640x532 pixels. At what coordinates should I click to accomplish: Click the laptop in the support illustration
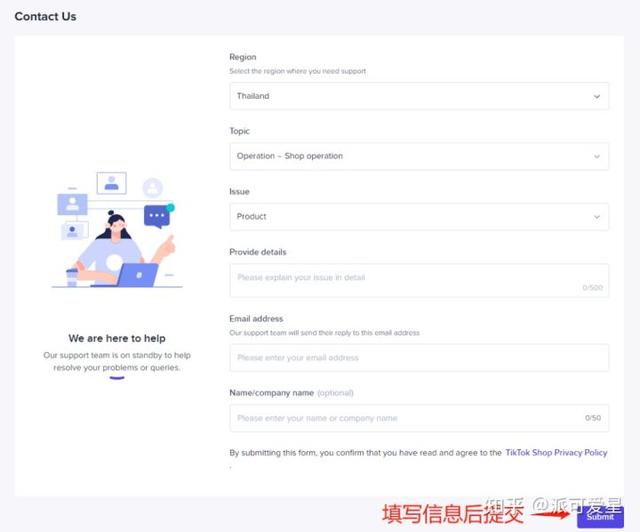pos(137,274)
